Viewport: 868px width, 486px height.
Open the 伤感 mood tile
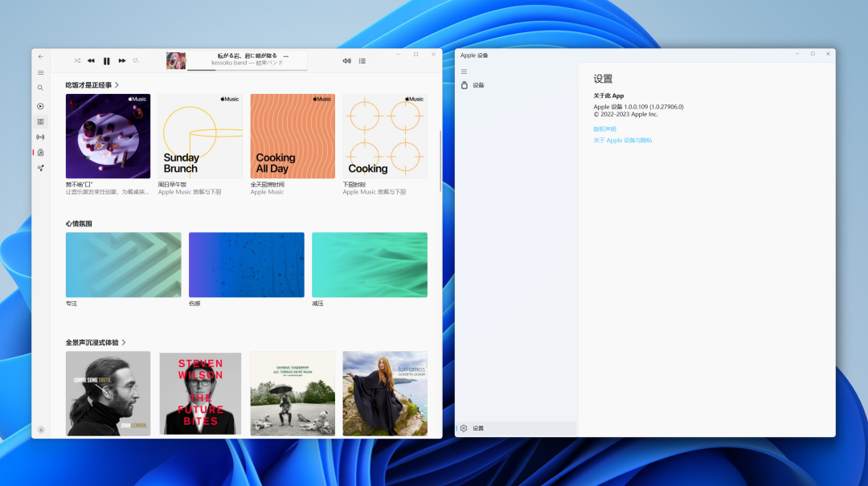click(247, 264)
